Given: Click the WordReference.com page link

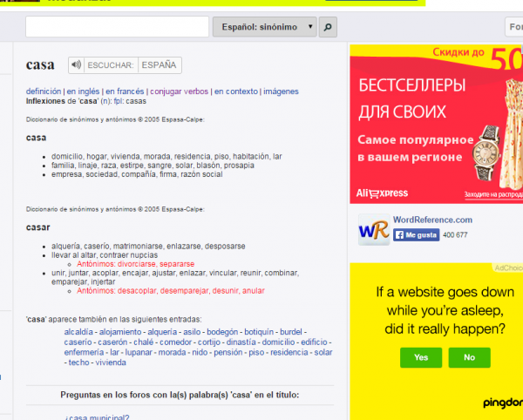Looking at the screenshot, I should (432, 220).
